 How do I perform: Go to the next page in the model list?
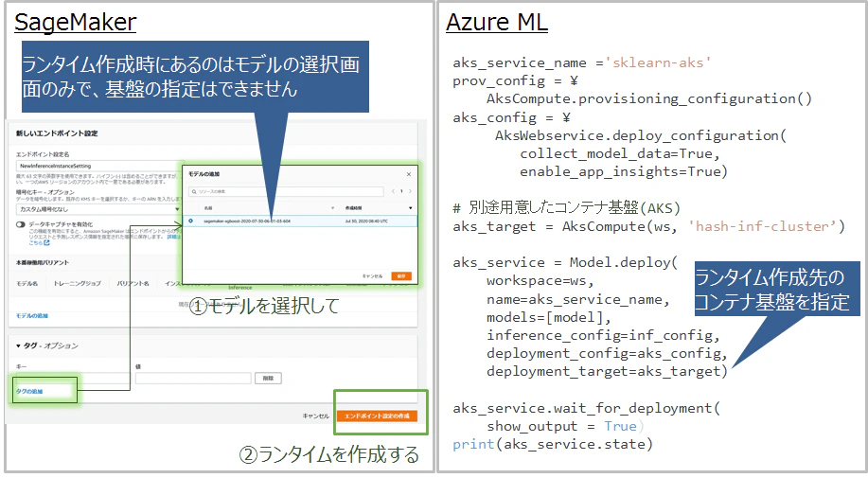(x=410, y=191)
